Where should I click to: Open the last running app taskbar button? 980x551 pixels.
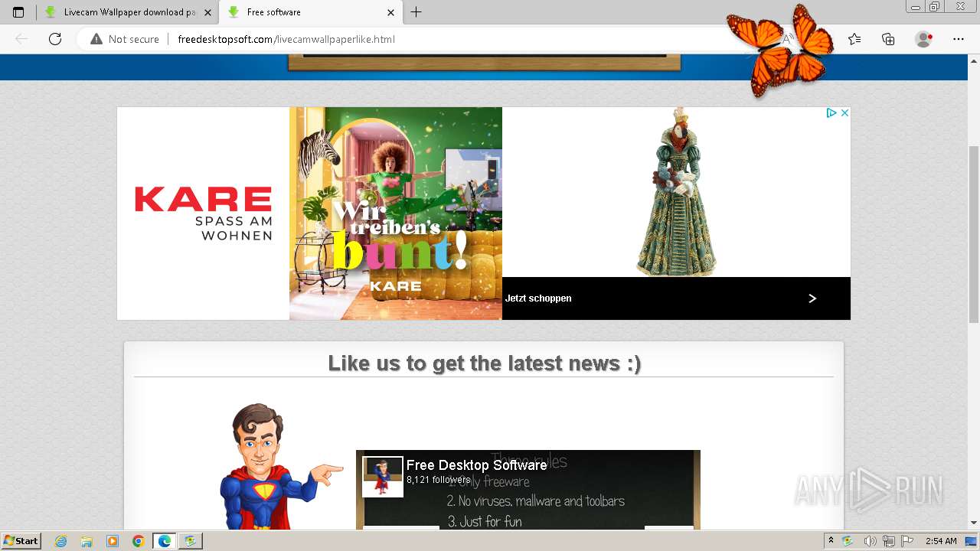(191, 541)
